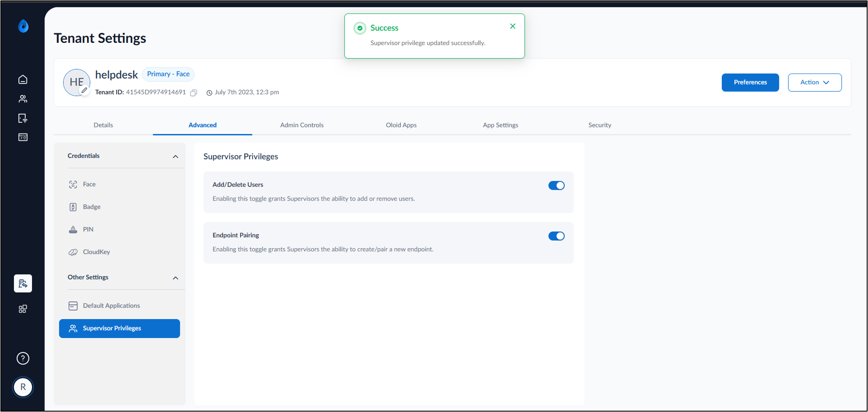Screen dimensions: 868x412
Task: Click the Supervisor Privileges panel heading
Action: pos(241,156)
